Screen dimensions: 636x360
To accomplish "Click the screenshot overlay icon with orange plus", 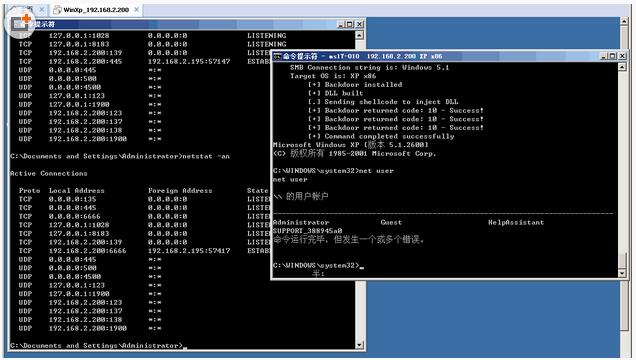I will (20, 23).
